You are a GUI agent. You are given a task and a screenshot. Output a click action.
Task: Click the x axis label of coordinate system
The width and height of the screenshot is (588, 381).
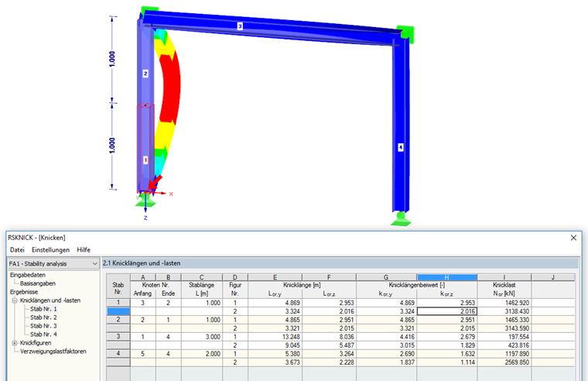[x=171, y=194]
